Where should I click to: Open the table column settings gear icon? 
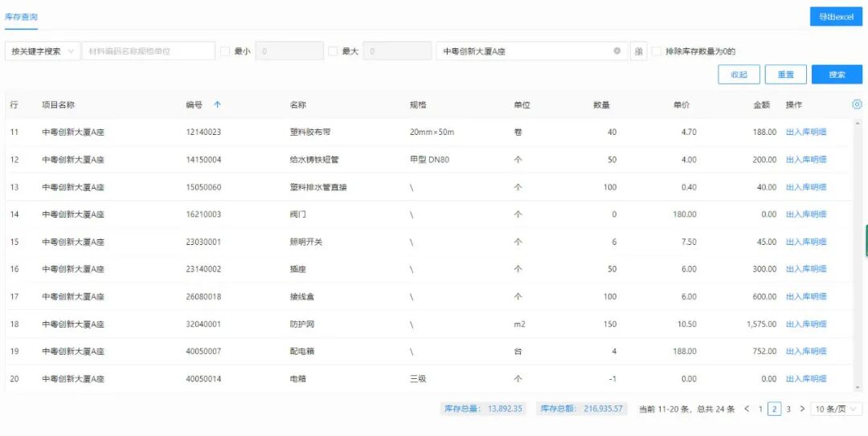point(857,104)
